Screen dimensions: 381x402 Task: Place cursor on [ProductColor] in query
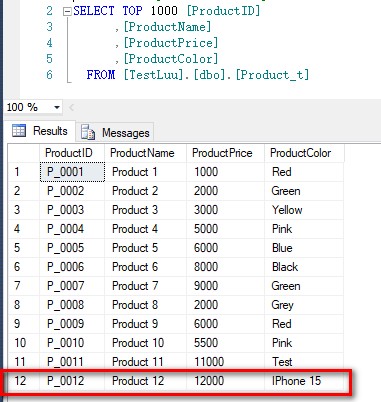click(171, 59)
